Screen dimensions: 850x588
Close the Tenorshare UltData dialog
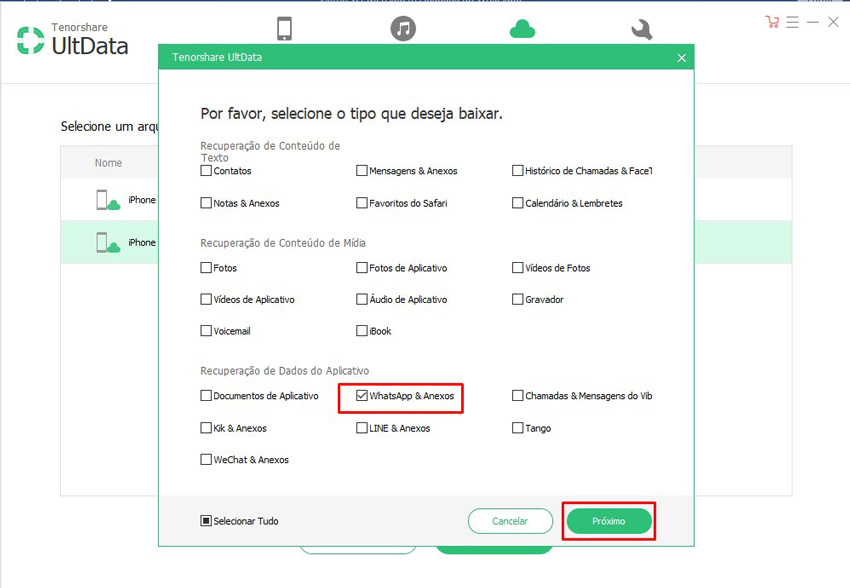click(681, 57)
